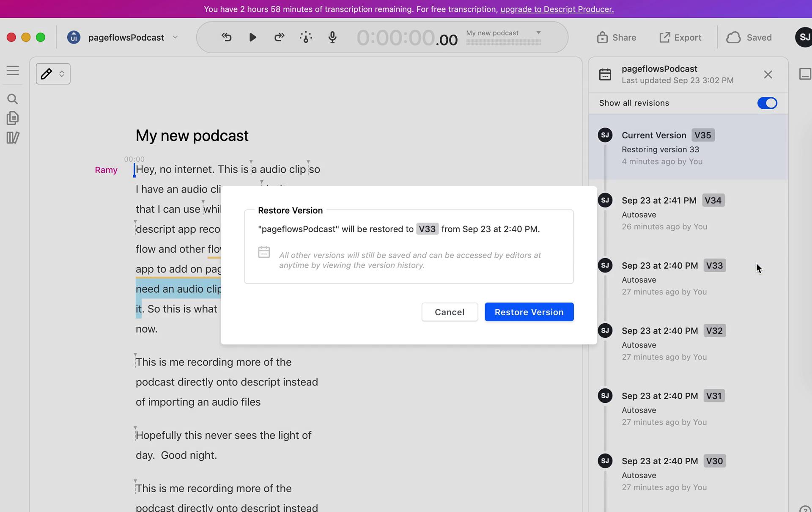Click Cancel in Restore Version dialog

450,312
